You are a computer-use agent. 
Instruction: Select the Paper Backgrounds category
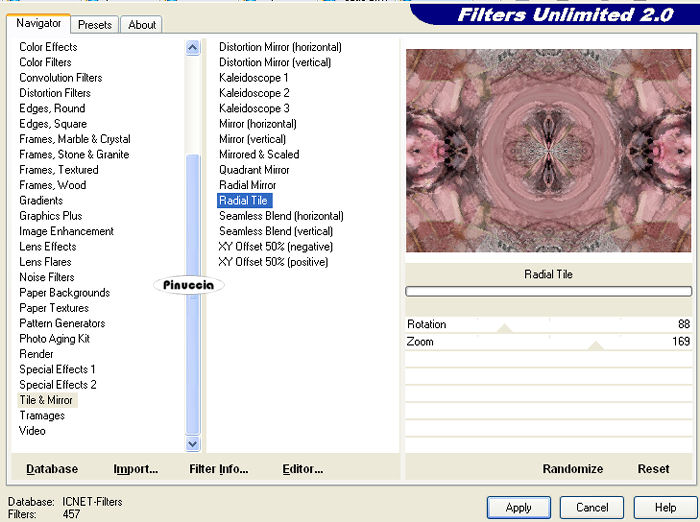(x=65, y=292)
